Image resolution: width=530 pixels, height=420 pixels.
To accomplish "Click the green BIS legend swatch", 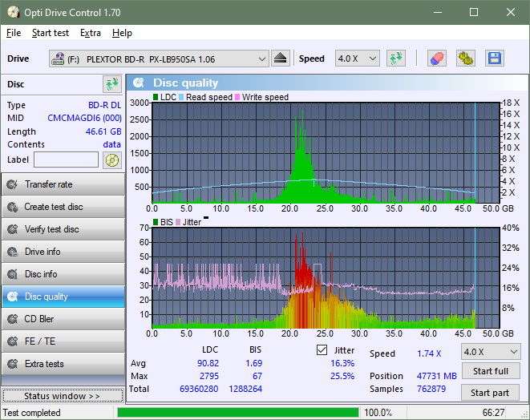I will (156, 222).
